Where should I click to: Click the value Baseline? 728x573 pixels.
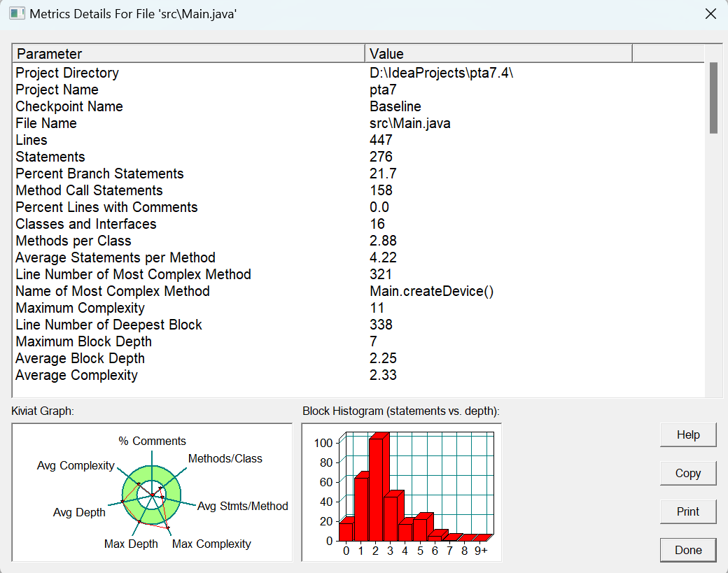[x=395, y=106]
